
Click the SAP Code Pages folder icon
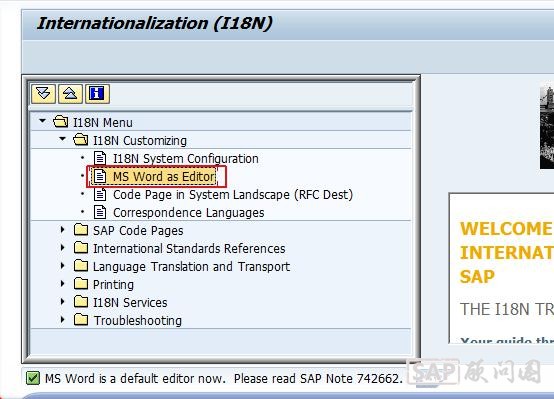click(81, 230)
